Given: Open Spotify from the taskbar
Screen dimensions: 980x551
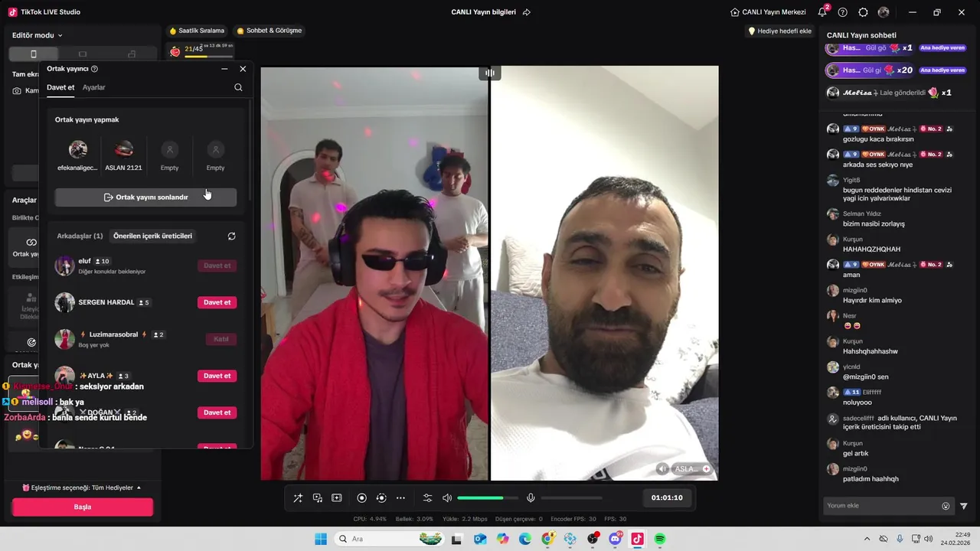Looking at the screenshot, I should pyautogui.click(x=660, y=539).
